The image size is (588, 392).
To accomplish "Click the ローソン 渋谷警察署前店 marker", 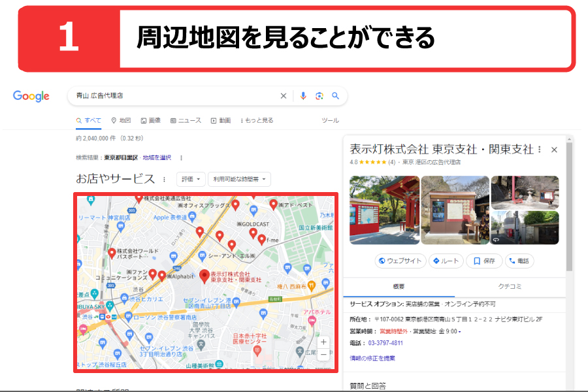I will 128,317.
